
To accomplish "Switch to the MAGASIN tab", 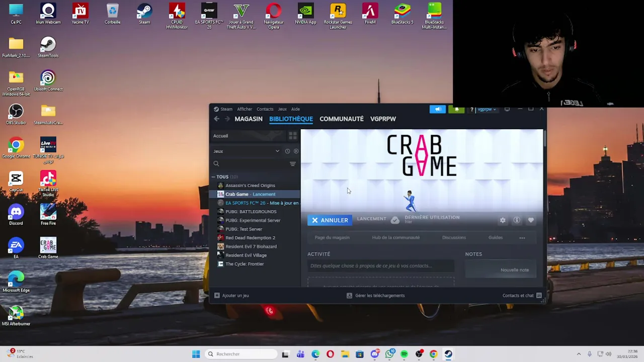I will point(249,119).
